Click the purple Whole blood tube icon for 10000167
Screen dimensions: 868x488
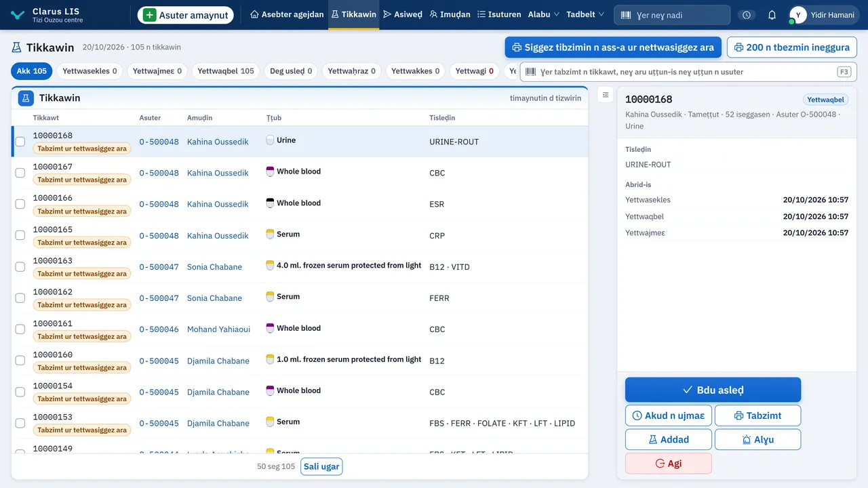[270, 171]
